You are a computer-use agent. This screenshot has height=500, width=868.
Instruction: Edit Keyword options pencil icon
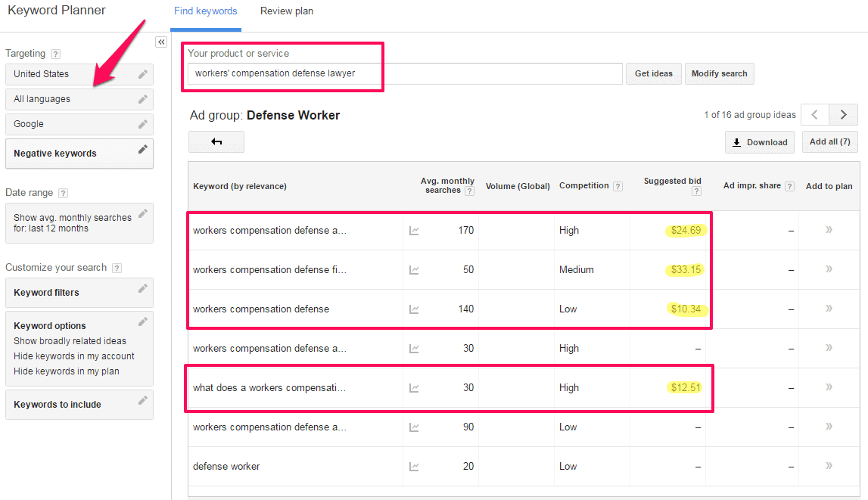pos(143,321)
